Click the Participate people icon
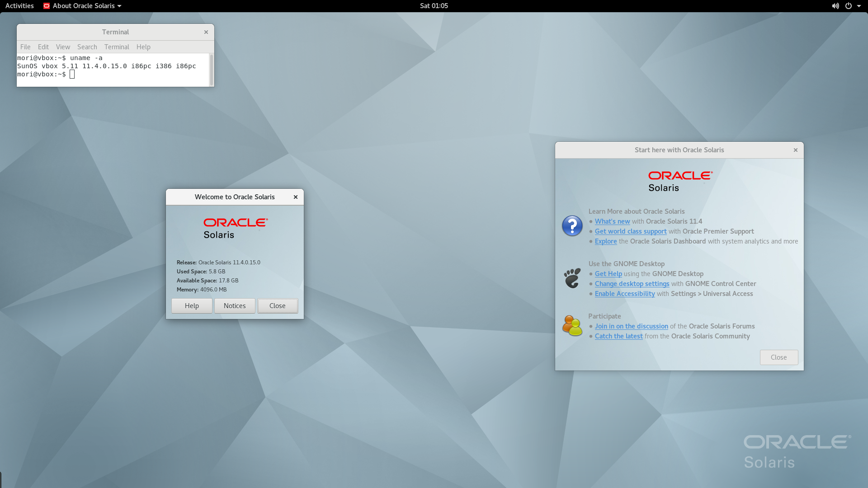Viewport: 868px width, 488px height. 572,325
